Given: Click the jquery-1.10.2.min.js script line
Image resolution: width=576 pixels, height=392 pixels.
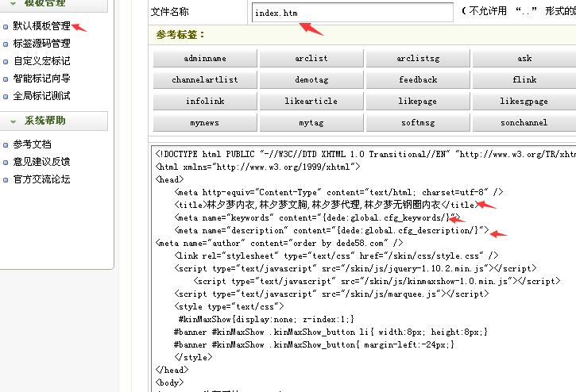Looking at the screenshot, I should (x=356, y=268).
